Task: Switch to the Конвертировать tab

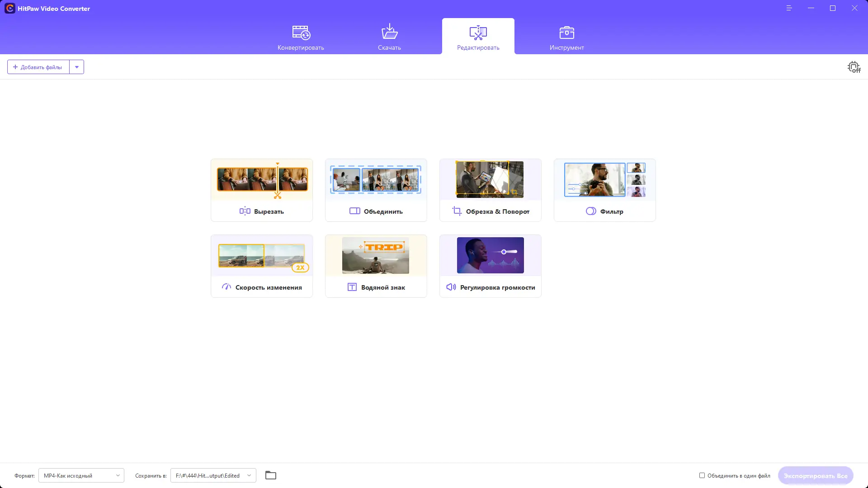Action: [x=301, y=37]
